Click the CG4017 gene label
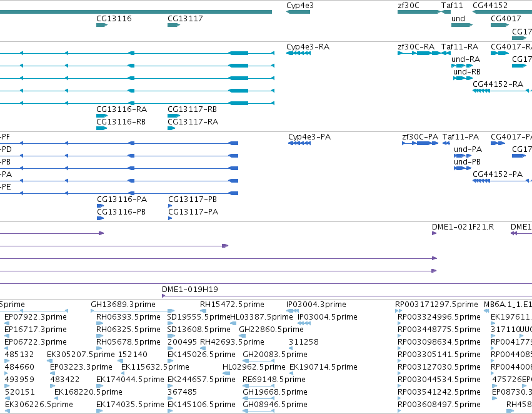This screenshot has width=532, height=414. [x=506, y=19]
